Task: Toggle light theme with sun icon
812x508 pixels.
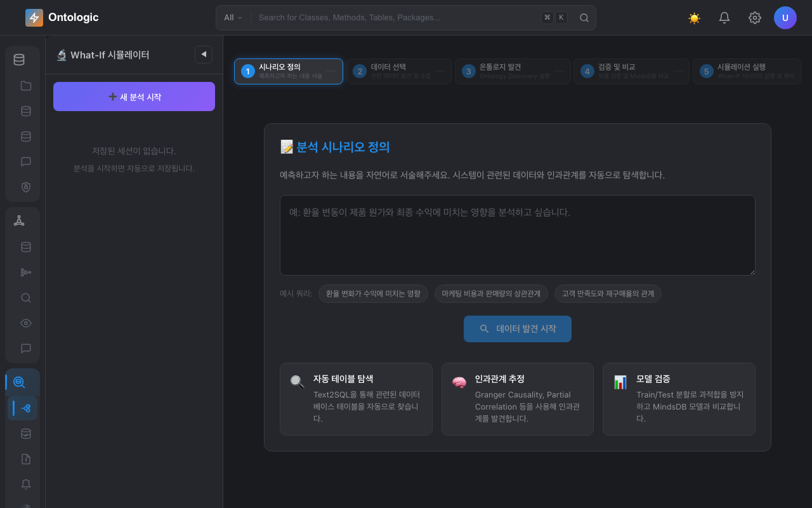Action: pyautogui.click(x=694, y=18)
